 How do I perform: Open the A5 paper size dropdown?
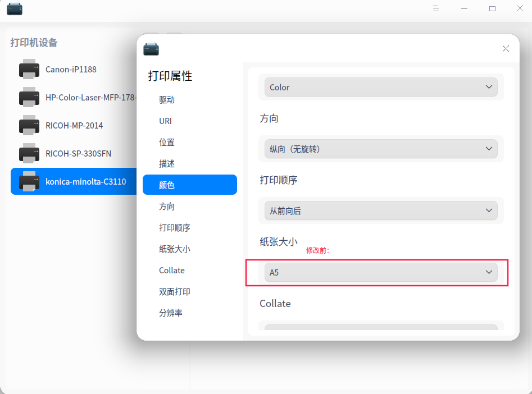click(x=381, y=272)
